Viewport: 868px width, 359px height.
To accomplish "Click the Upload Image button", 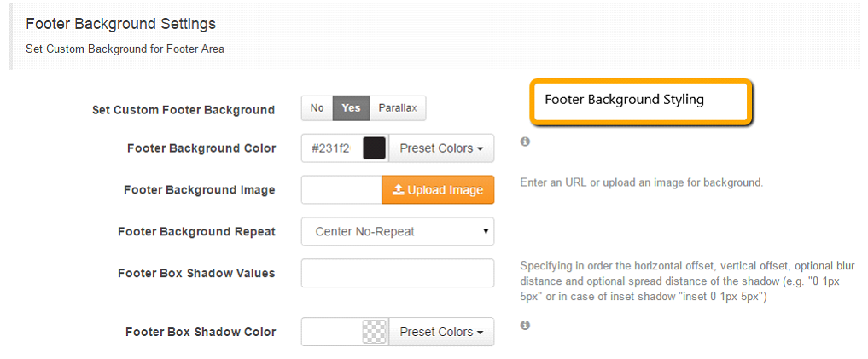I will [x=438, y=190].
